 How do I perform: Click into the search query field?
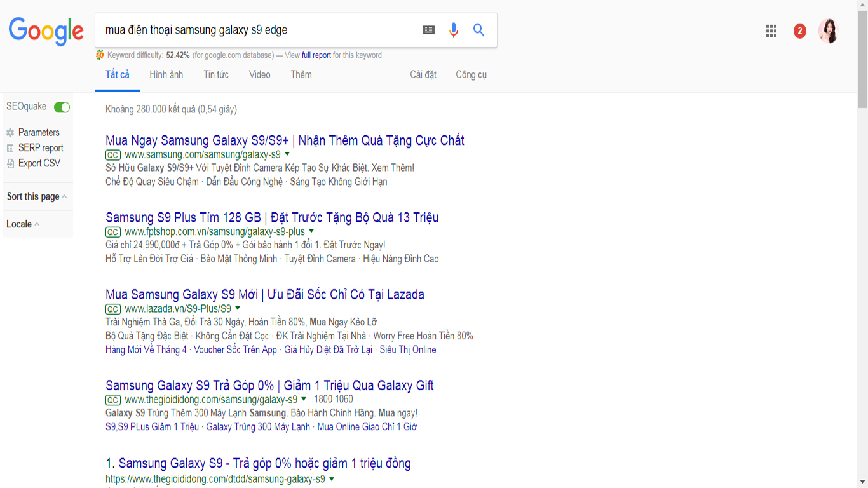coord(257,30)
